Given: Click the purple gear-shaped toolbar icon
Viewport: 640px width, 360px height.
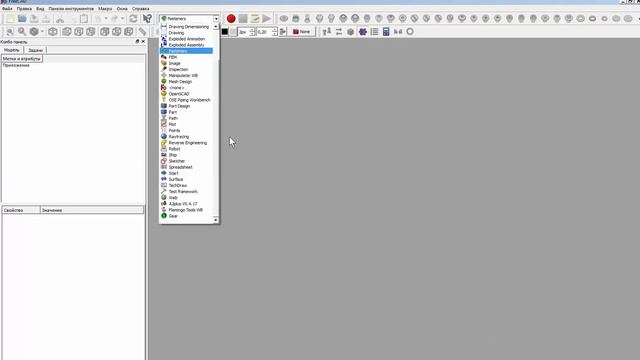Looking at the screenshot, I should tap(362, 31).
